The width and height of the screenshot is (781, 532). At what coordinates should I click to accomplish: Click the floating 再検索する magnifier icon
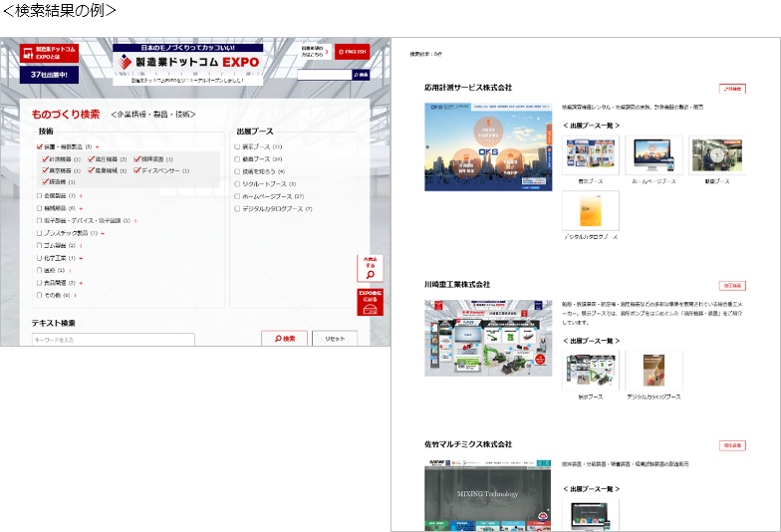(371, 269)
